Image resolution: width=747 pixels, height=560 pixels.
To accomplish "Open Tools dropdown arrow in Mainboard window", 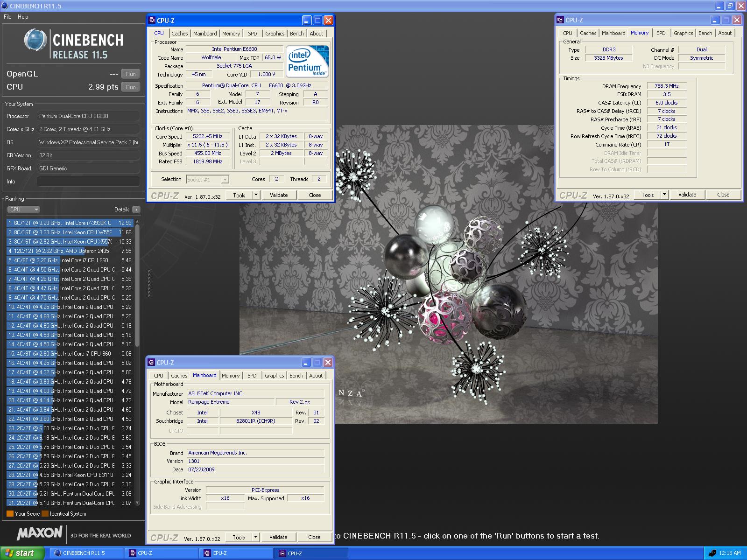I will click(x=255, y=537).
